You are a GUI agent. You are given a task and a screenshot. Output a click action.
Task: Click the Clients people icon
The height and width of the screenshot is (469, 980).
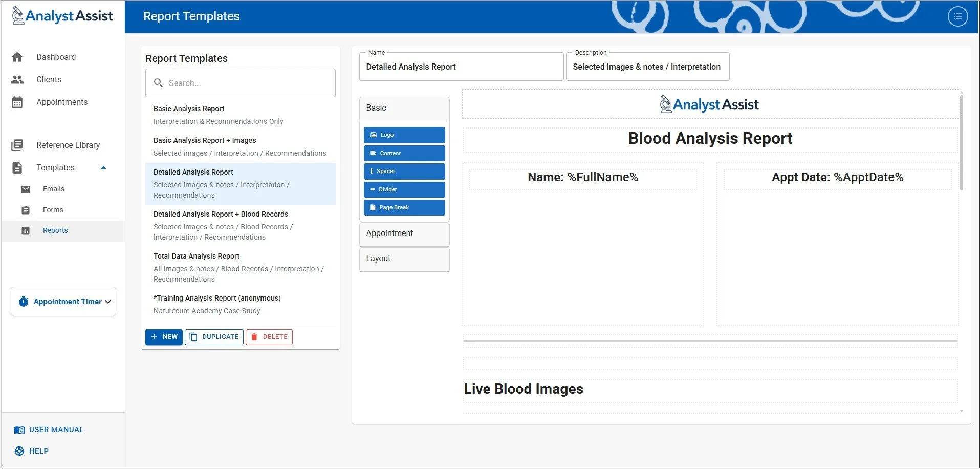pos(17,79)
